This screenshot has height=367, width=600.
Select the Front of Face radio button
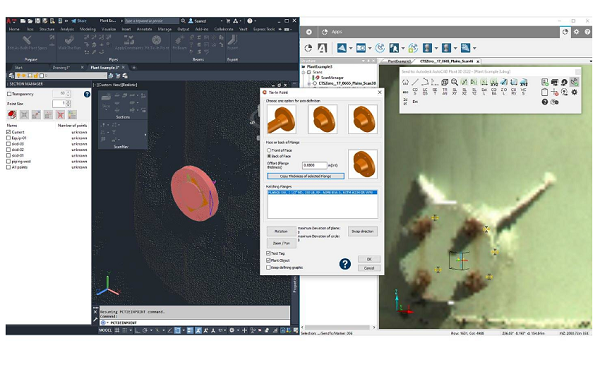pos(269,150)
